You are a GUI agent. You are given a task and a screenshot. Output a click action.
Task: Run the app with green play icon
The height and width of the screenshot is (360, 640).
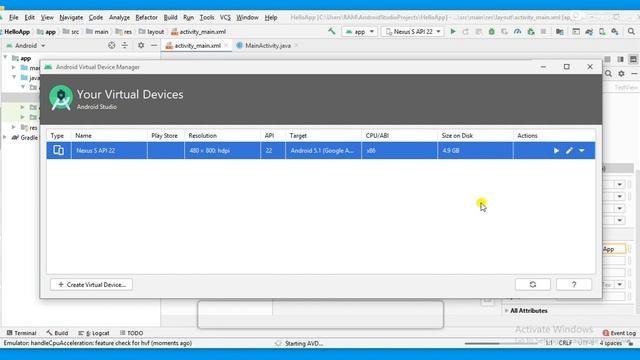tap(453, 31)
